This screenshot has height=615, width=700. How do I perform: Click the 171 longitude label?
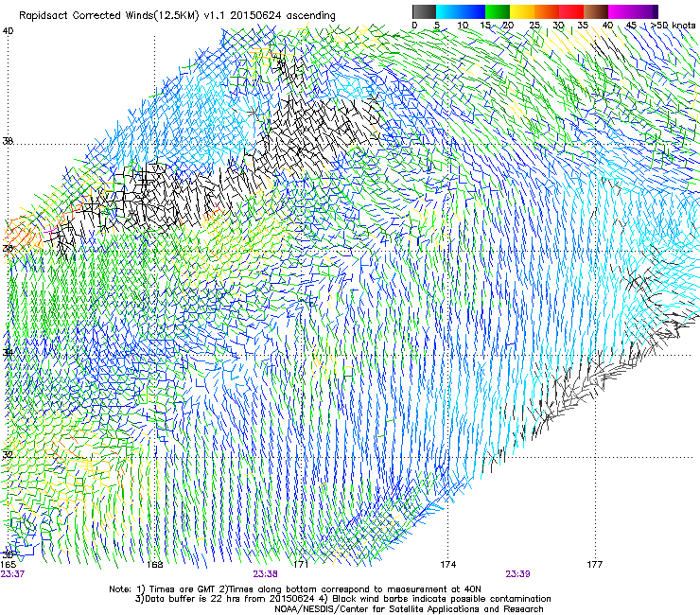(x=302, y=565)
